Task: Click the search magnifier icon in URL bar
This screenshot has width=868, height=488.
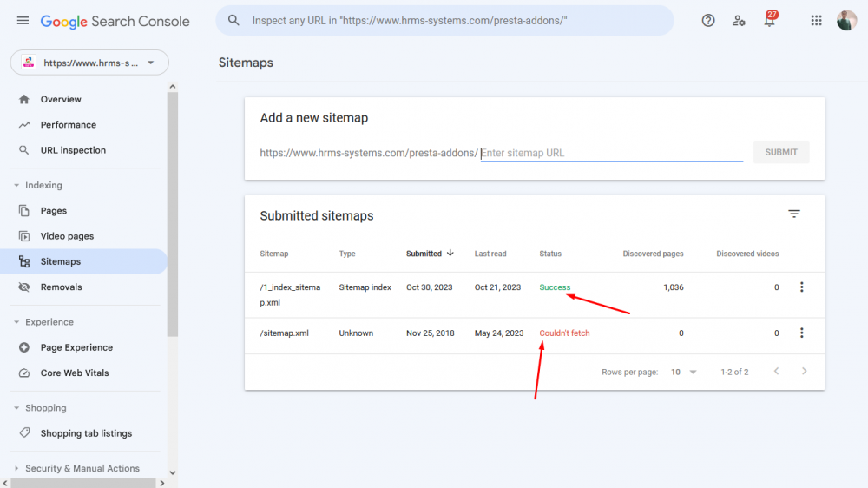Action: pos(233,21)
